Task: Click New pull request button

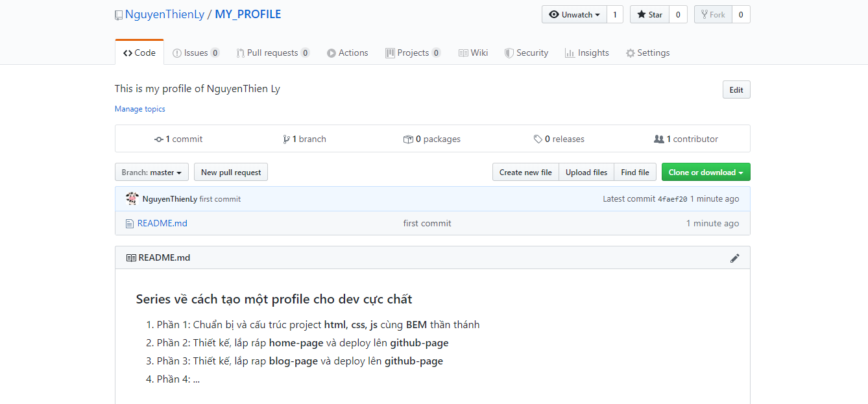Action: click(231, 172)
